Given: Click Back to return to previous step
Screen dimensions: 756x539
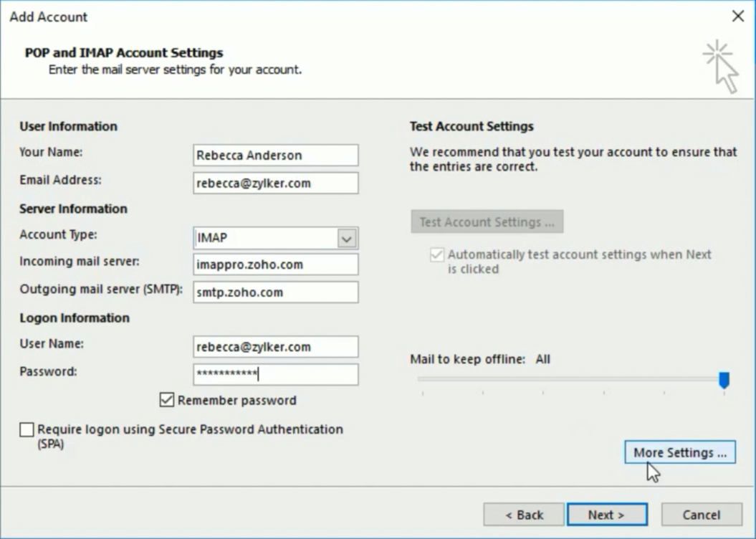Looking at the screenshot, I should [x=524, y=514].
